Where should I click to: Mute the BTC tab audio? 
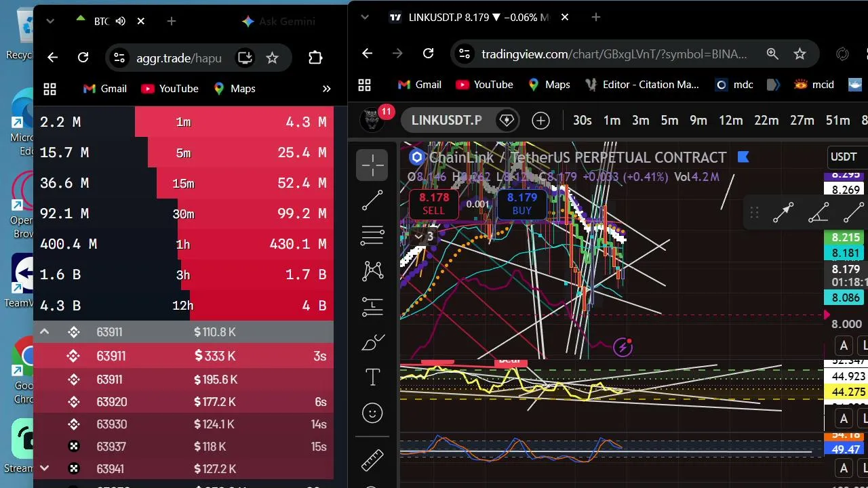(121, 21)
